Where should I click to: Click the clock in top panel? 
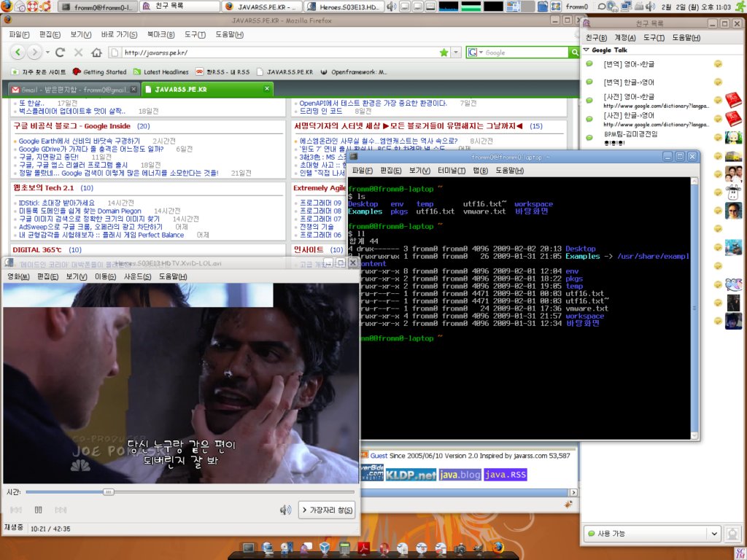coord(696,7)
